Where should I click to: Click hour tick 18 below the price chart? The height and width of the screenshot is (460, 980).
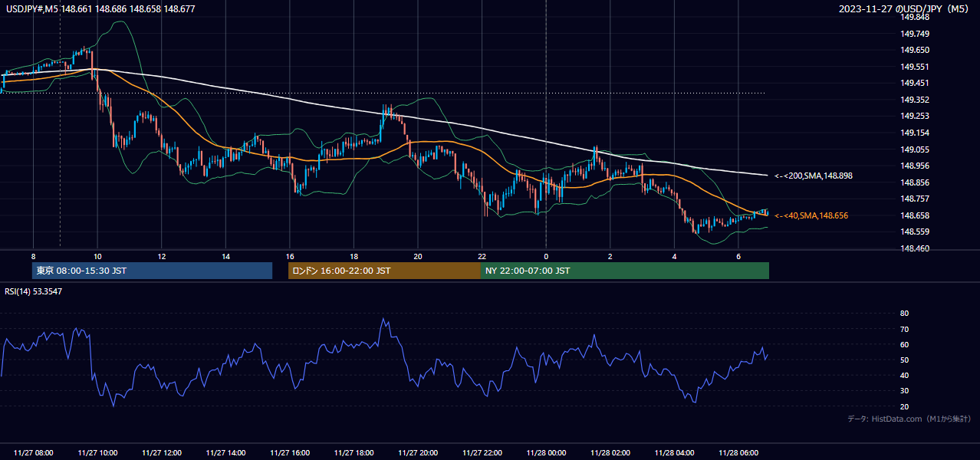pos(354,256)
